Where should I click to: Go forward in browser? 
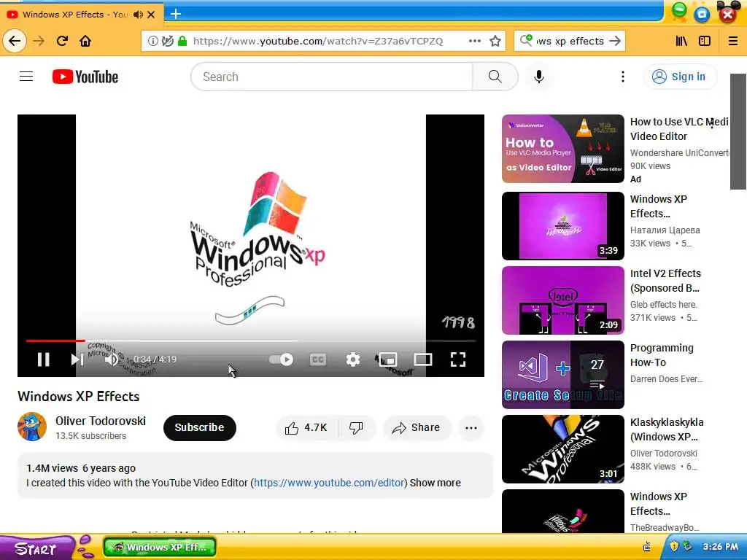click(x=39, y=41)
